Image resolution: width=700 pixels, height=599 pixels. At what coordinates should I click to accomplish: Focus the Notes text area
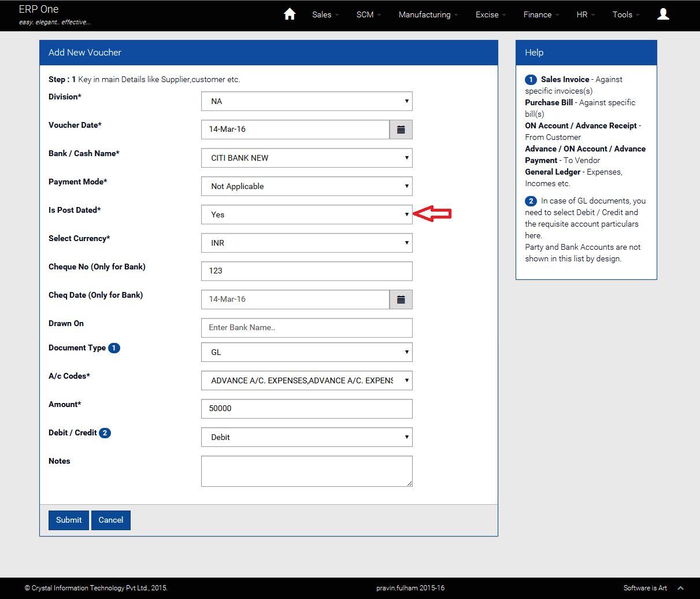(x=307, y=471)
